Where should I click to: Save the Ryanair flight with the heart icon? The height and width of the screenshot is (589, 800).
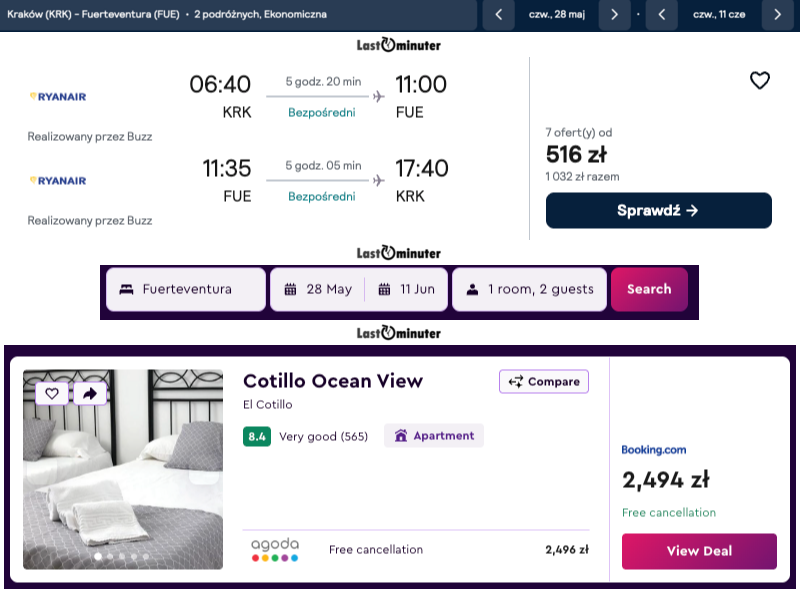click(x=760, y=81)
